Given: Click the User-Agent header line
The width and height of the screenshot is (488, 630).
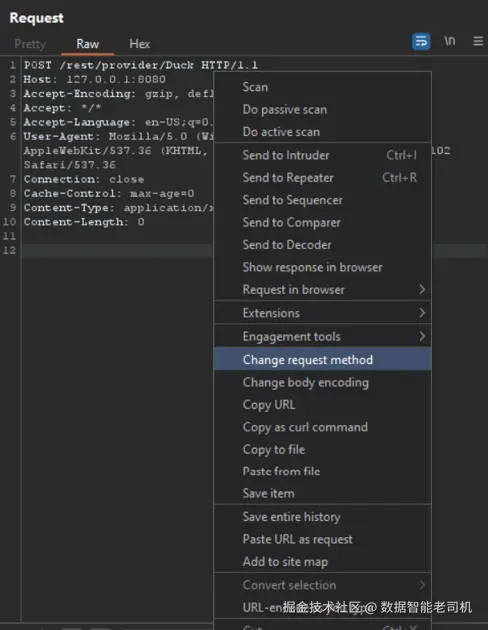Looking at the screenshot, I should [118, 136].
